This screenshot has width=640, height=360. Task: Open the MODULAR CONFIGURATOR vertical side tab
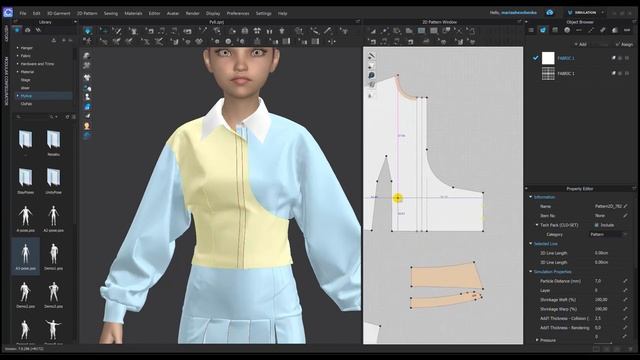click(6, 80)
